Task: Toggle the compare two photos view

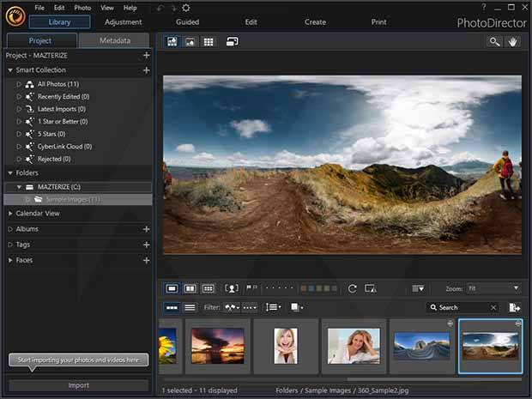Action: (x=190, y=288)
